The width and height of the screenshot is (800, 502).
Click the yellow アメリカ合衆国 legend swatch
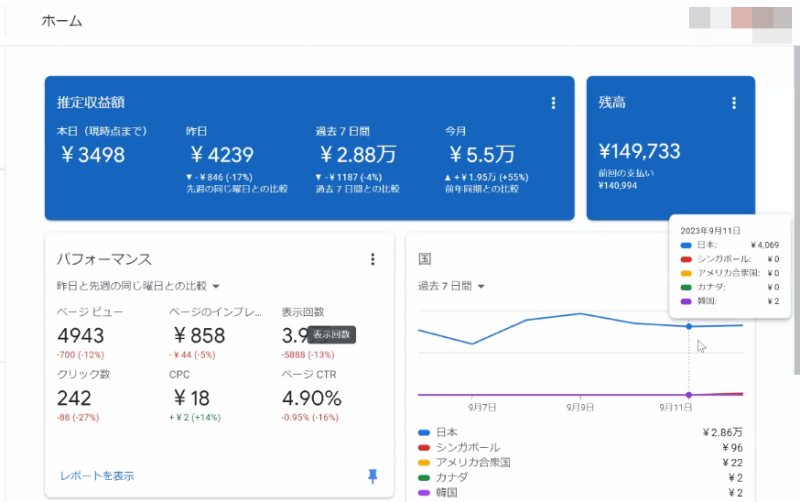[424, 463]
